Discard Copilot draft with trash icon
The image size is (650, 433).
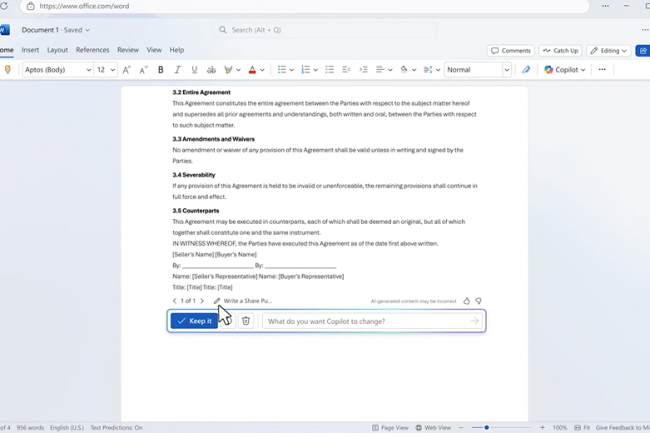[x=246, y=321]
